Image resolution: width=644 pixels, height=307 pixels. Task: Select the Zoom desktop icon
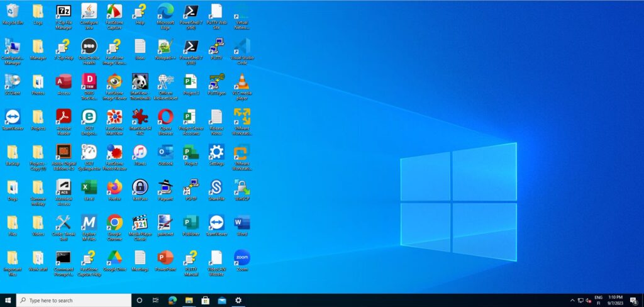241,257
